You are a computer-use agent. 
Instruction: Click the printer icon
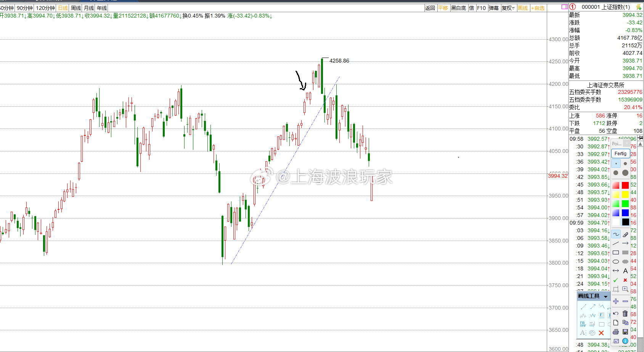[616, 332]
